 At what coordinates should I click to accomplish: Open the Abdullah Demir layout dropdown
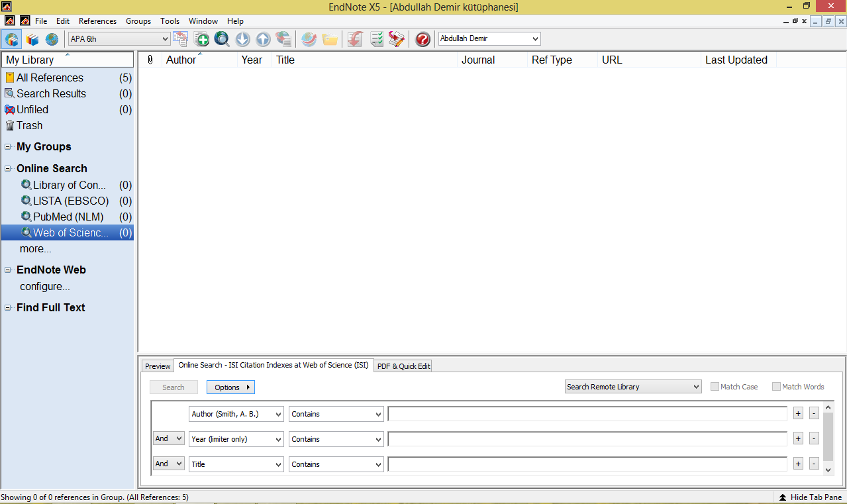click(x=489, y=39)
